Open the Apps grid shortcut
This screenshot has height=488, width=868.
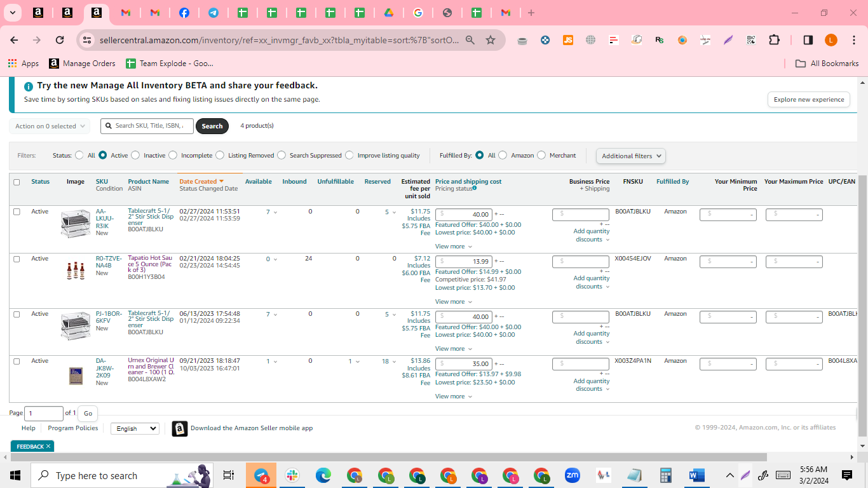(x=24, y=64)
